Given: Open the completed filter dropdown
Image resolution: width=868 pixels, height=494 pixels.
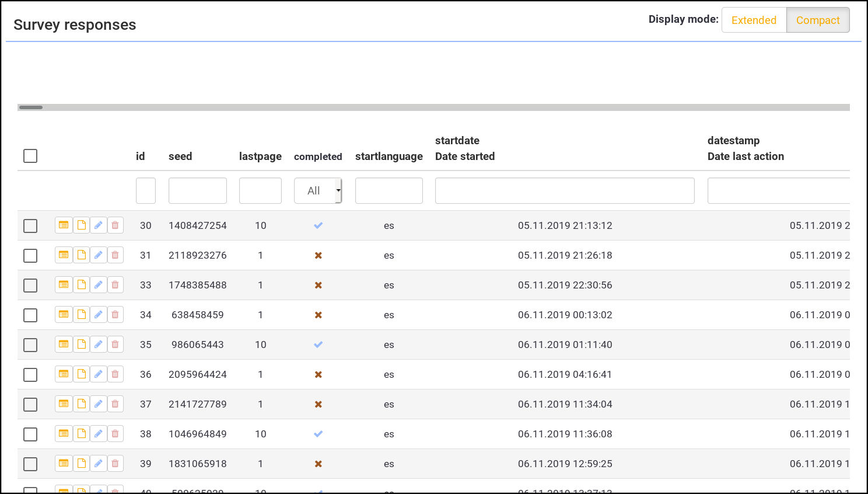Looking at the screenshot, I should click(x=317, y=191).
